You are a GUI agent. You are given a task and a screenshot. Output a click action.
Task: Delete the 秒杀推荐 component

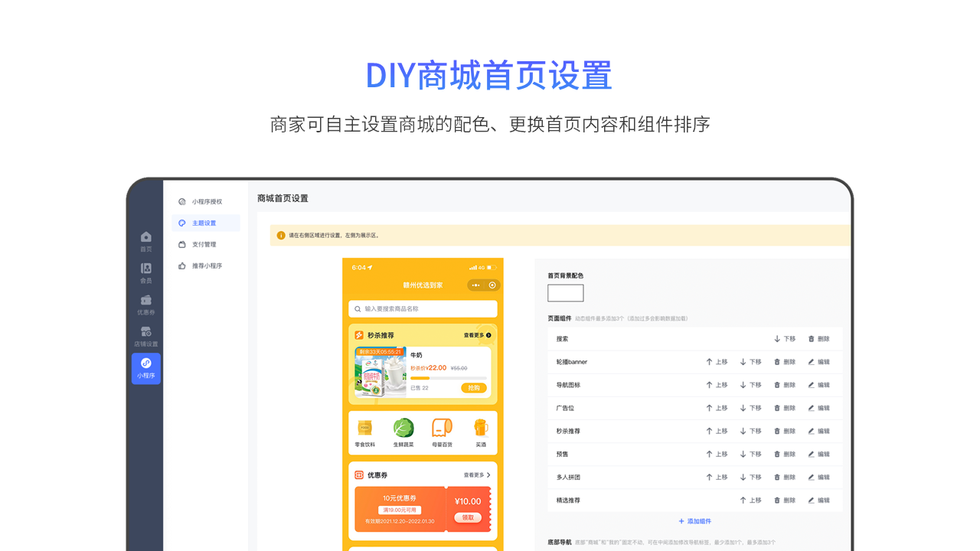coord(785,431)
